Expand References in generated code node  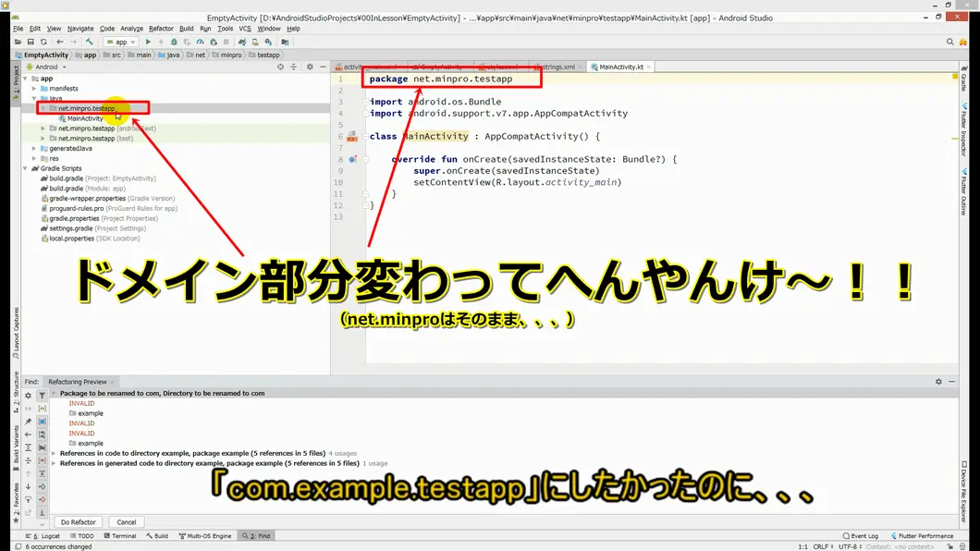pos(54,463)
